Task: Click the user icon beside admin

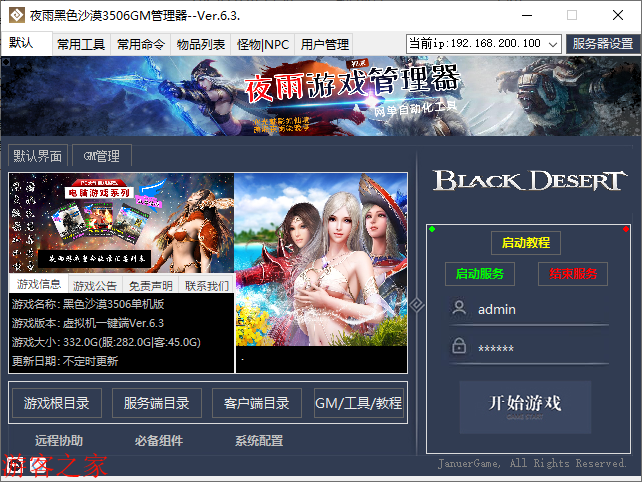Action: coord(459,309)
